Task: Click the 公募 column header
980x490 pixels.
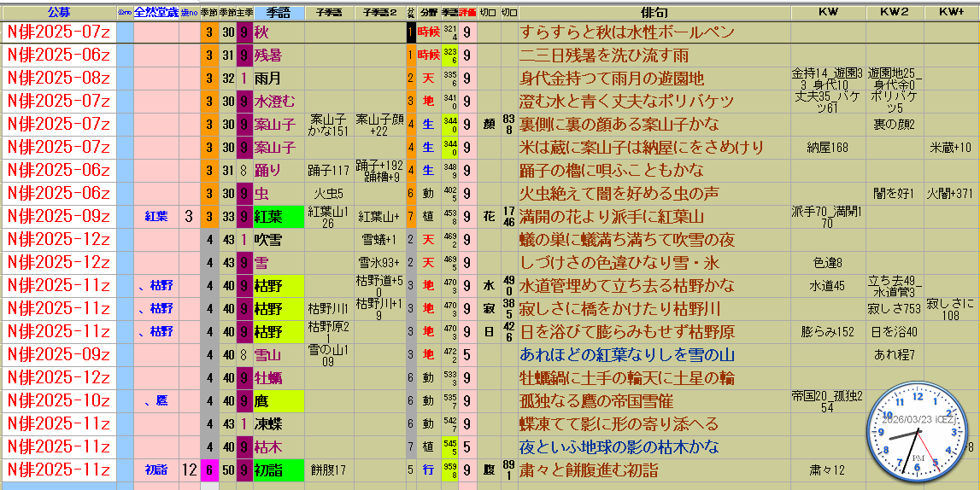Action: pyautogui.click(x=58, y=13)
